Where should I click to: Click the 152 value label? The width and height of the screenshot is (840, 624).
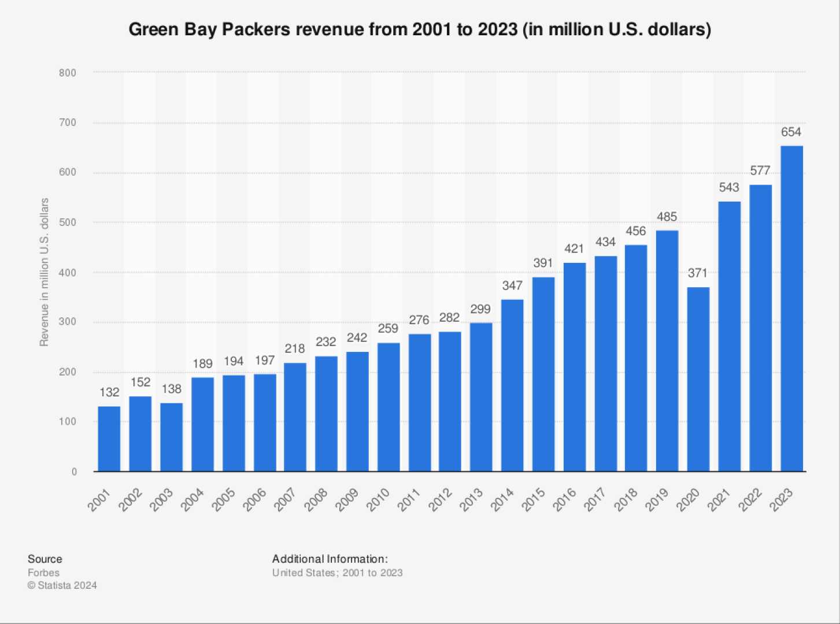click(140, 382)
